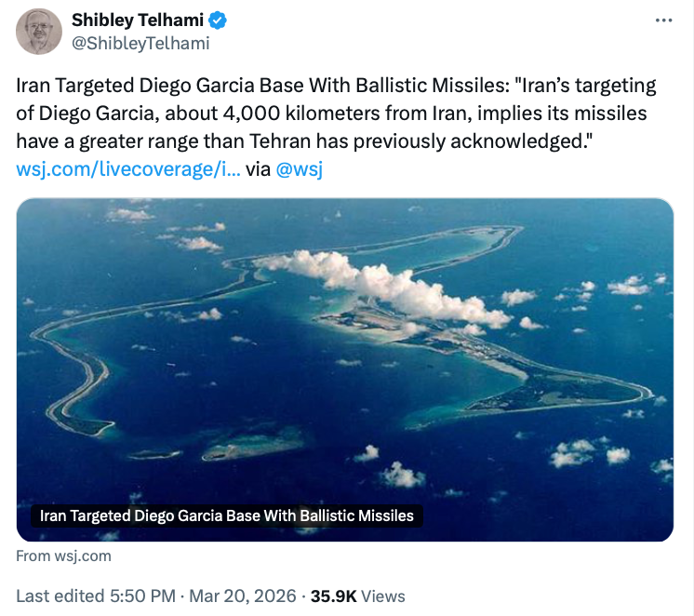Open the @wsj mention
Viewport: 694px width, 616px height.
point(300,169)
